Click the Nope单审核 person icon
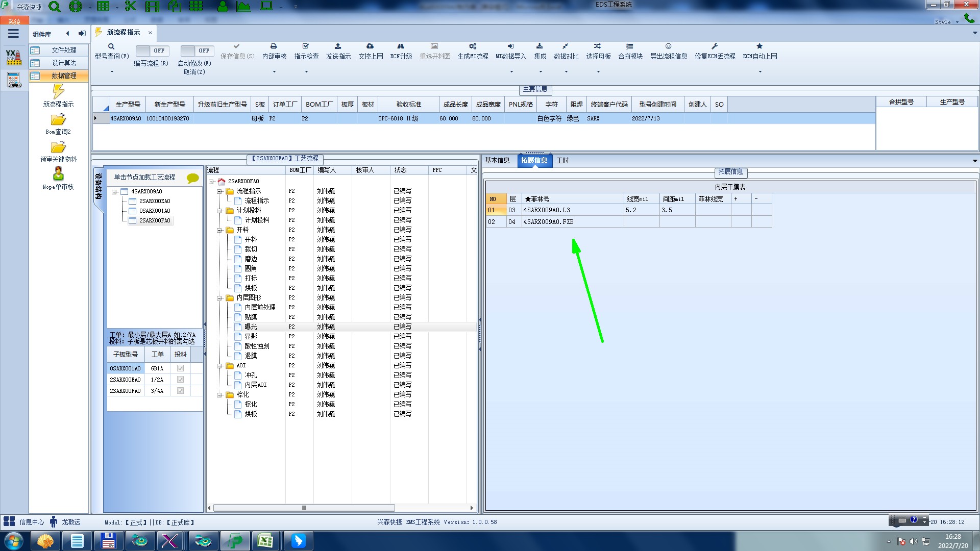The width and height of the screenshot is (980, 551). coord(58,174)
